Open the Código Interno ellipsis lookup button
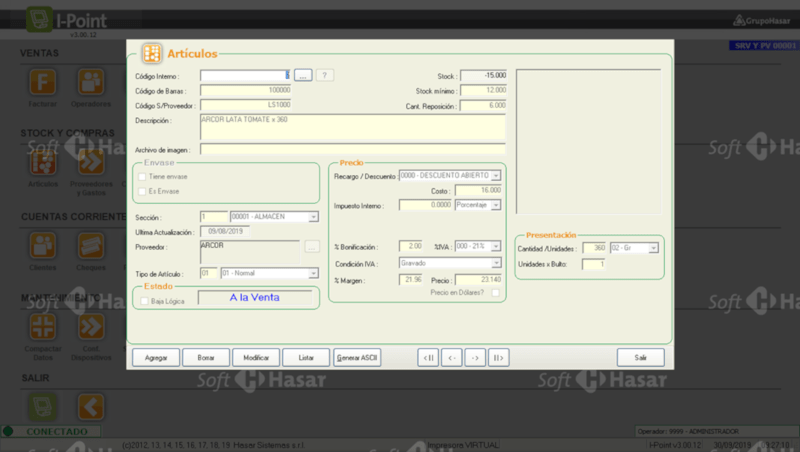This screenshot has height=452, width=800. 303,75
